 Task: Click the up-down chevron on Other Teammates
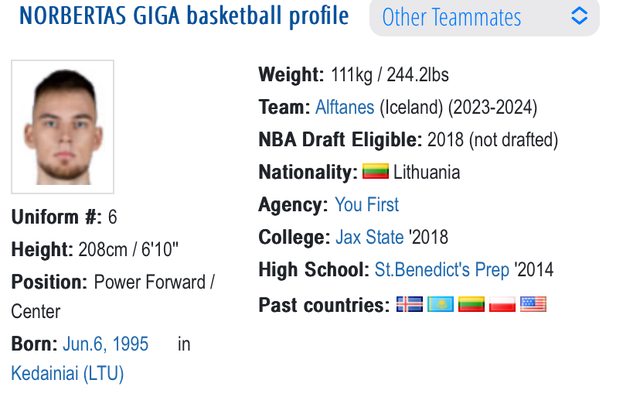[579, 17]
